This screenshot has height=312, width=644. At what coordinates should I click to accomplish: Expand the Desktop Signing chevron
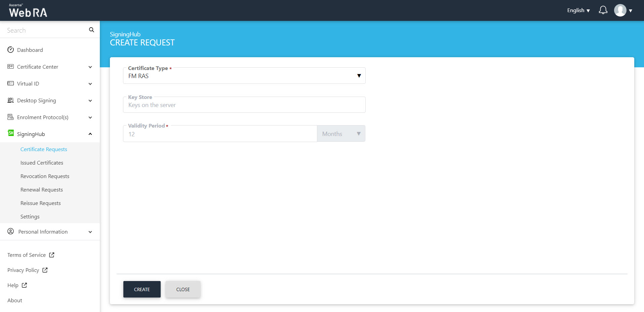pyautogui.click(x=90, y=101)
